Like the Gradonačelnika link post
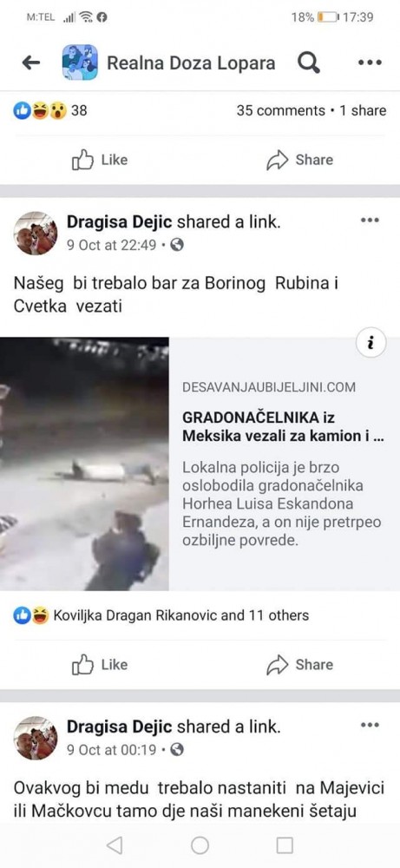Screen dimensions: 400x868 click(x=100, y=665)
